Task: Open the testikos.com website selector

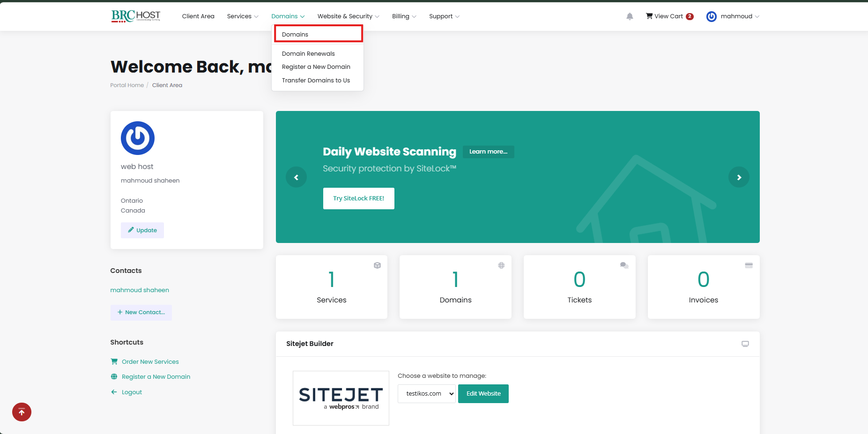Action: pyautogui.click(x=426, y=394)
